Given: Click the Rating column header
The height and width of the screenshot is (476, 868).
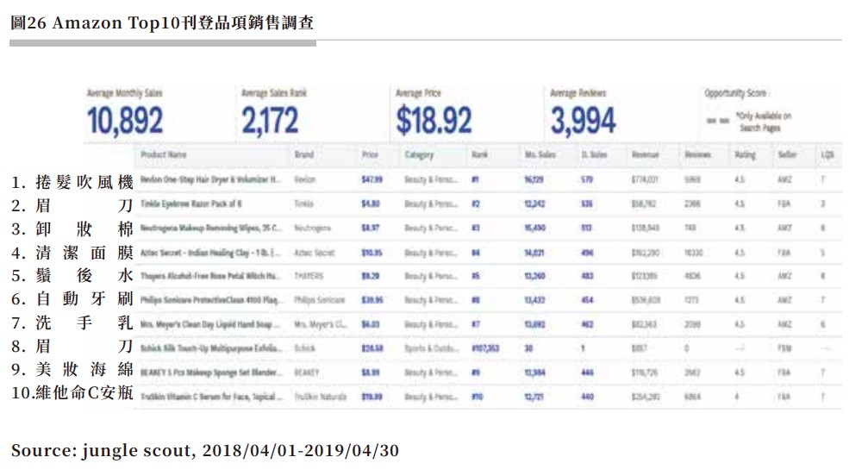Looking at the screenshot, I should pyautogui.click(x=745, y=155).
